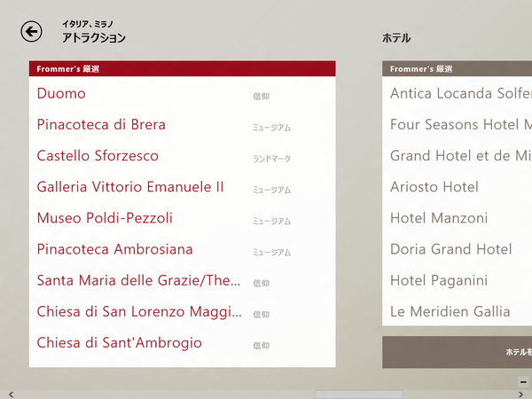532x399 pixels.
Task: Click the back arrow button
Action: click(x=32, y=32)
